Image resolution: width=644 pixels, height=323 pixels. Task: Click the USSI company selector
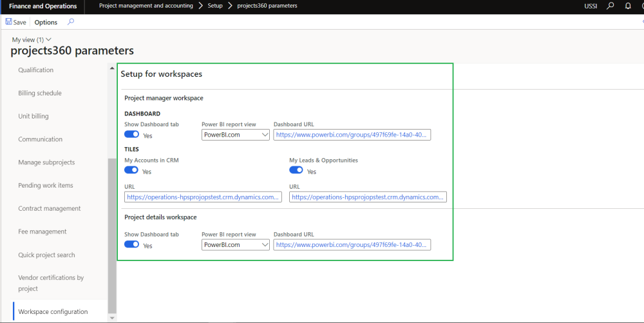pyautogui.click(x=591, y=6)
